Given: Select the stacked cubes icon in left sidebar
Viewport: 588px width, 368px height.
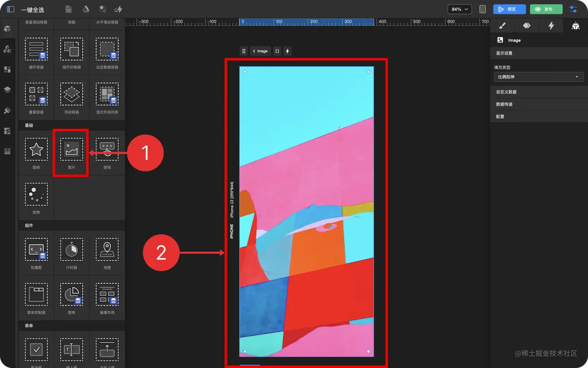Looking at the screenshot, I should pyautogui.click(x=7, y=49).
